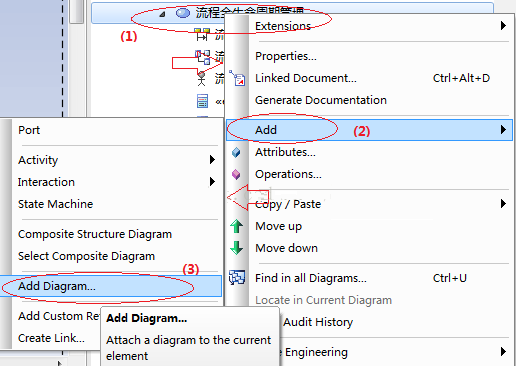Click the Find in all Diagrams icon
Screen dimensions: 518x366
237,277
